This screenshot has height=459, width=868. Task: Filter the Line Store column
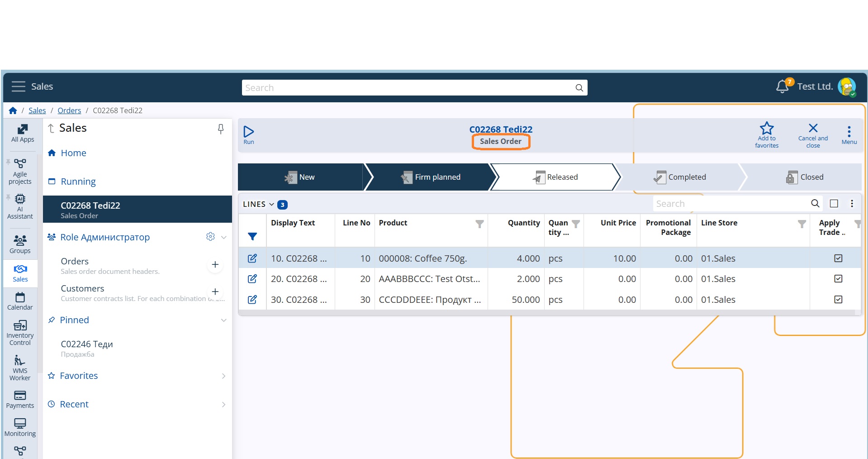coord(802,224)
